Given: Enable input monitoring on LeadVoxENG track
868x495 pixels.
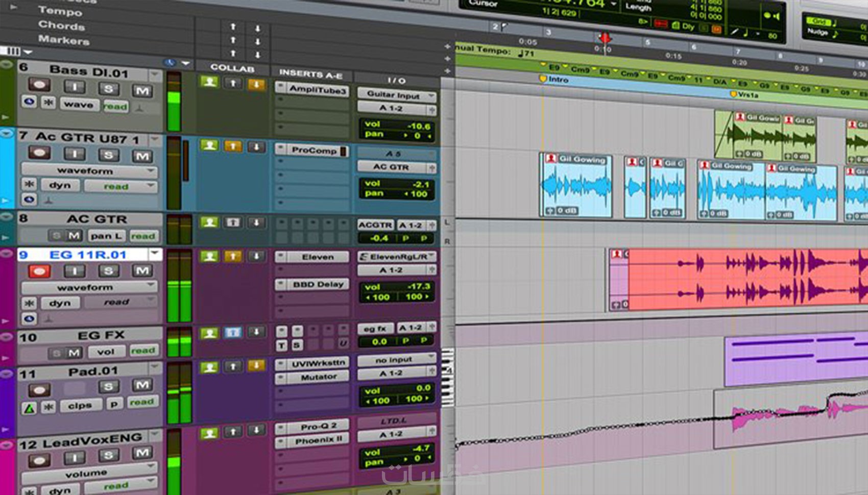Looking at the screenshot, I should point(75,458).
